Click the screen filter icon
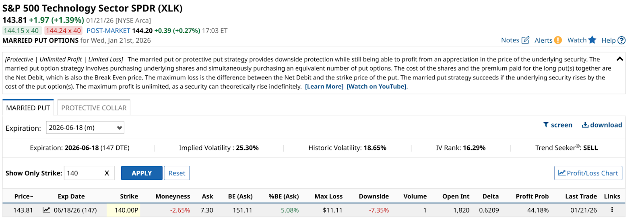644x221 pixels. pos(546,125)
